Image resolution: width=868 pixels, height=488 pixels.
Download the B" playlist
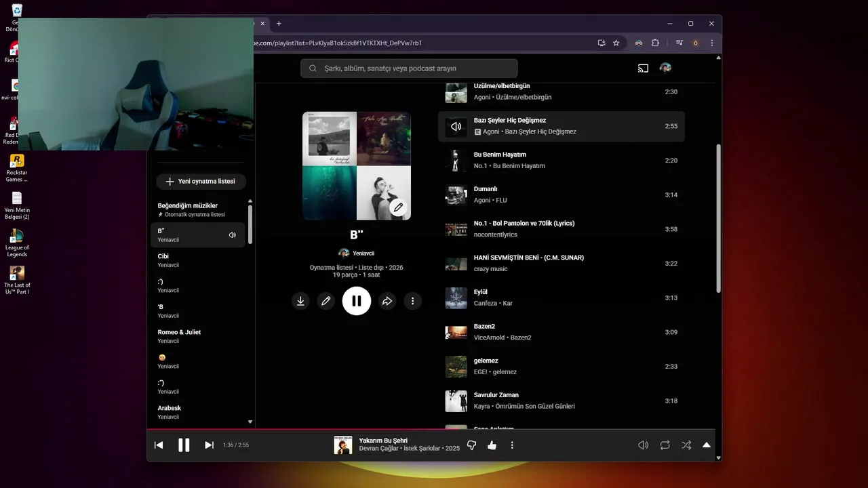pyautogui.click(x=300, y=301)
